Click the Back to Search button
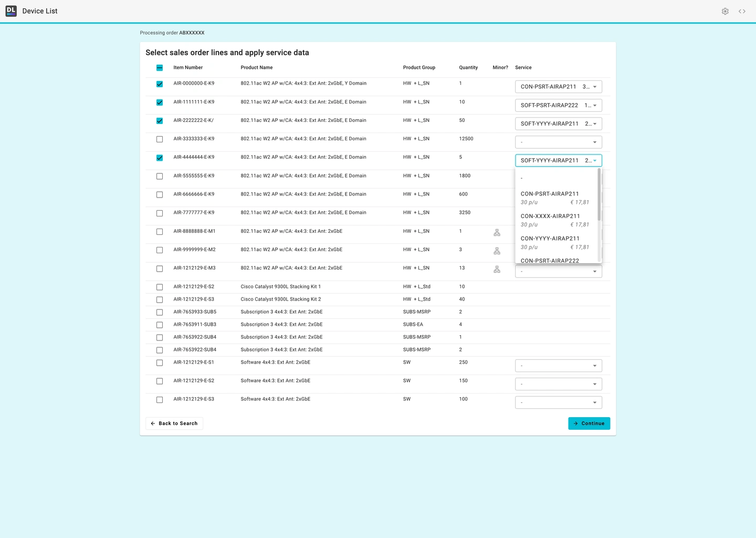The image size is (756, 538). 174,423
